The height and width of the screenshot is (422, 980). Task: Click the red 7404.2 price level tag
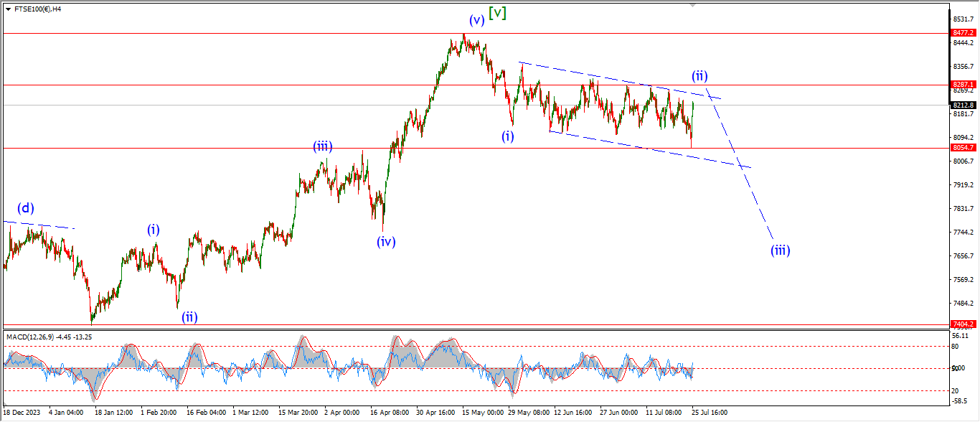pos(963,324)
